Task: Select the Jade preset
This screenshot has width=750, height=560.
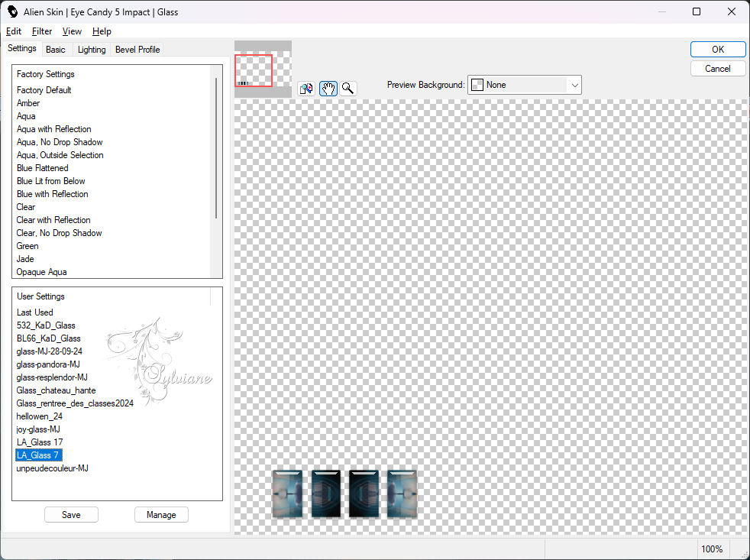Action: [25, 258]
